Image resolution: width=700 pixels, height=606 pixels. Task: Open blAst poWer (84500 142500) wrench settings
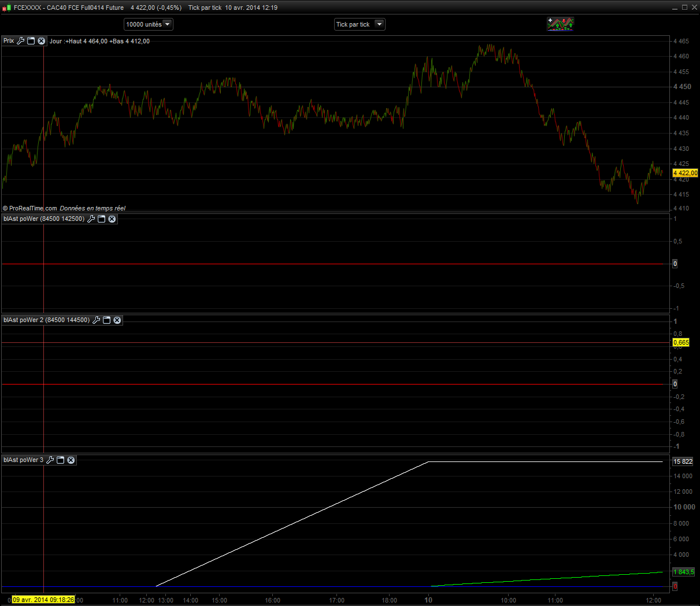pyautogui.click(x=91, y=219)
